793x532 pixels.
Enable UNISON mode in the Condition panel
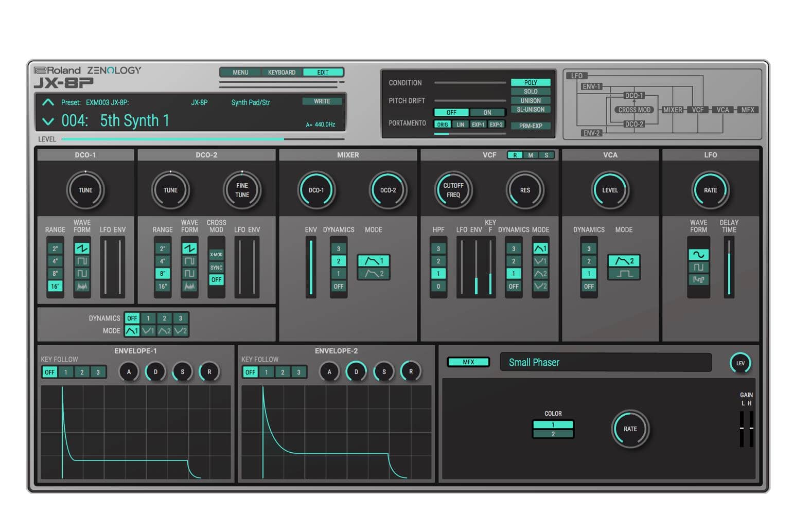(531, 100)
